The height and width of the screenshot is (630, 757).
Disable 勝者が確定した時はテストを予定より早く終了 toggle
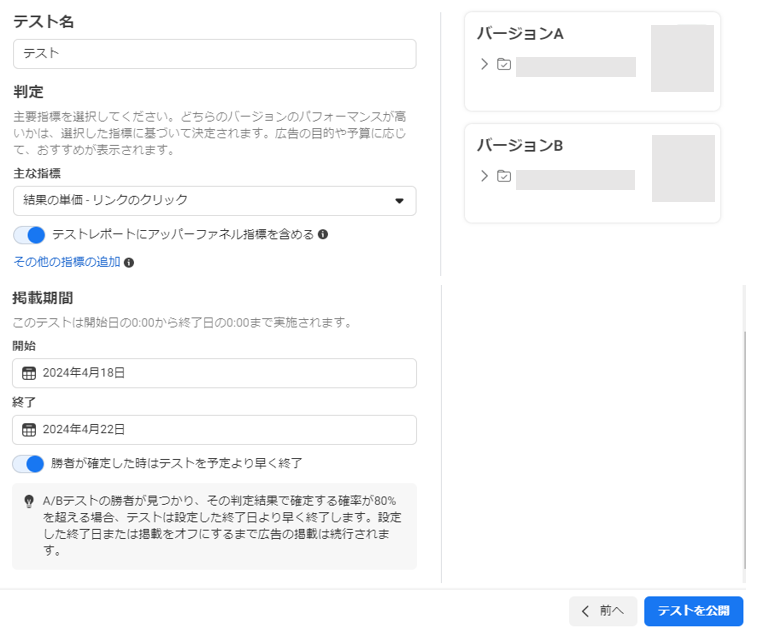pos(28,464)
